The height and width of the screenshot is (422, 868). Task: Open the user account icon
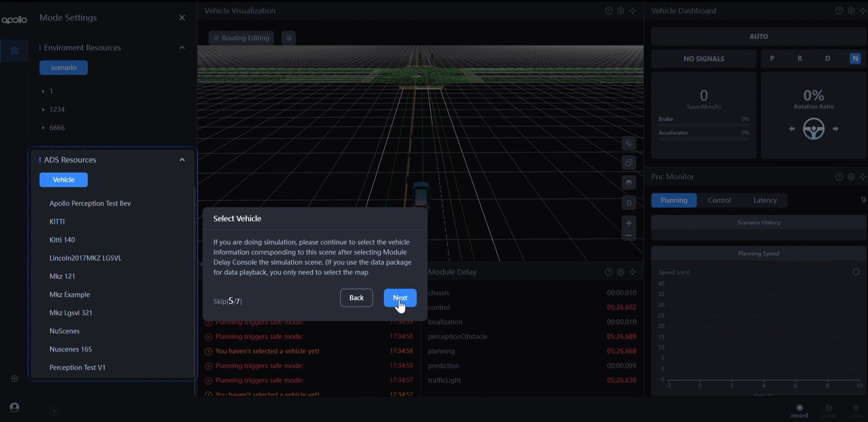(x=15, y=407)
